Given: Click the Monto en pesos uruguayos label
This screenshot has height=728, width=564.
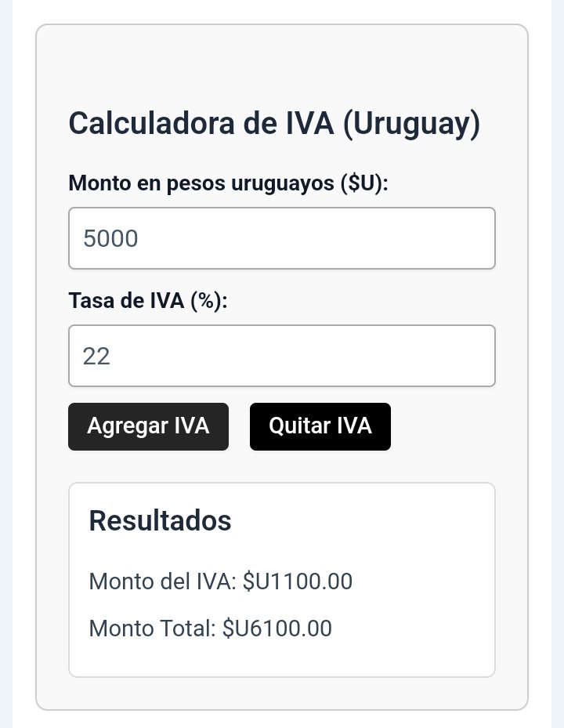Looking at the screenshot, I should [x=228, y=183].
